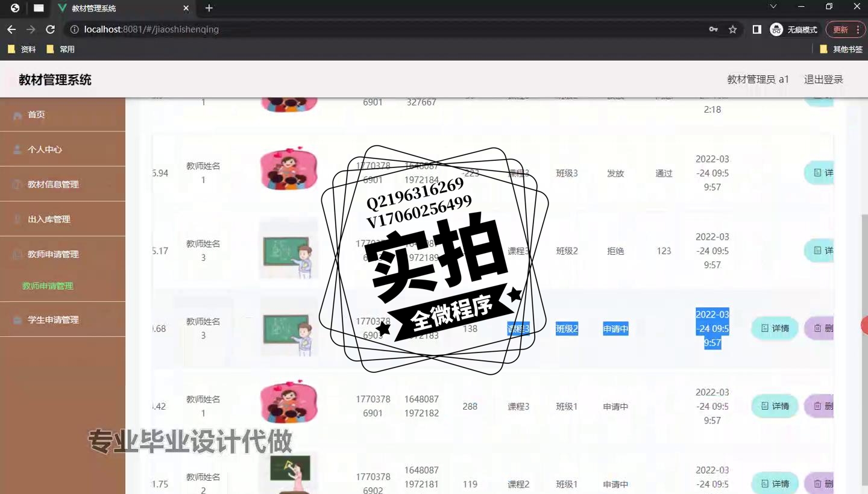Click the browser forward arrow
This screenshot has height=494, width=868.
pyautogui.click(x=31, y=30)
